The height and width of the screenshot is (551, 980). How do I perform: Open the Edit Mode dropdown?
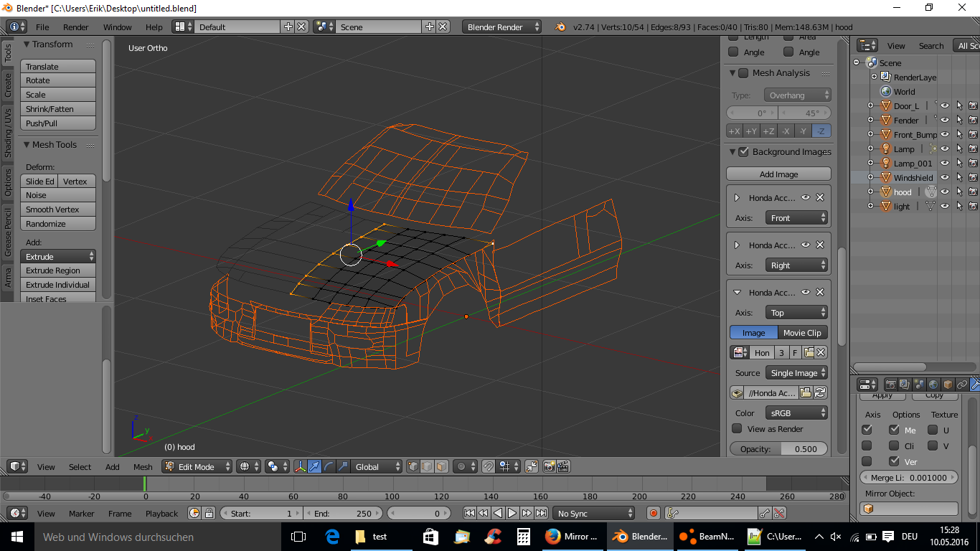(x=197, y=466)
